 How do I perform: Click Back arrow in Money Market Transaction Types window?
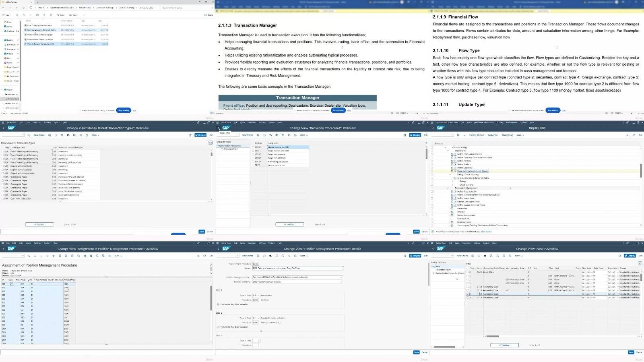tap(4, 128)
